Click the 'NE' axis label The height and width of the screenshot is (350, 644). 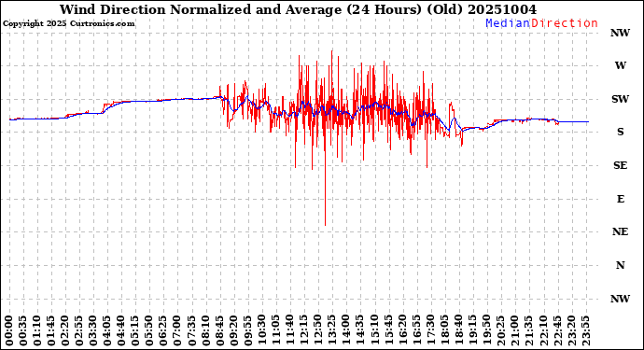(620, 232)
